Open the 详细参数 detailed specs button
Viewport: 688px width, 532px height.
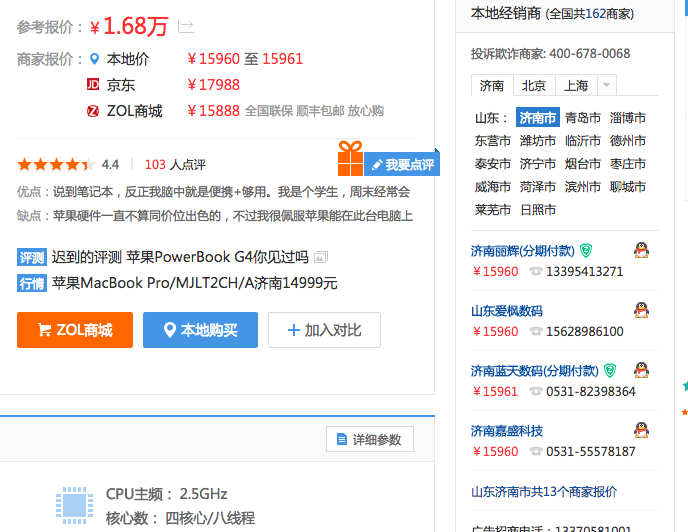[370, 439]
